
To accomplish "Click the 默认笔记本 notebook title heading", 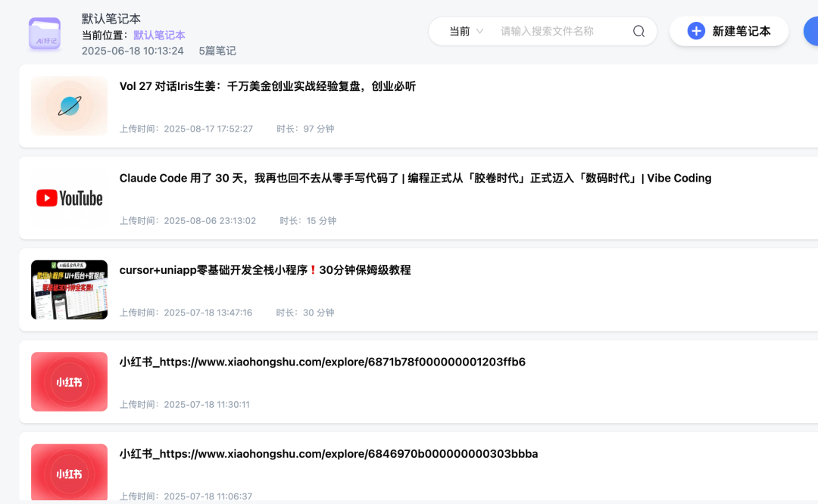I will coord(111,19).
